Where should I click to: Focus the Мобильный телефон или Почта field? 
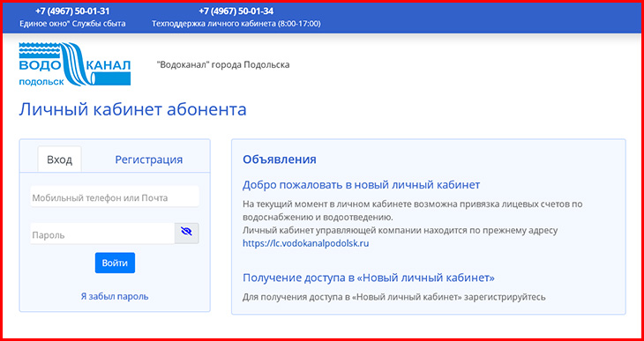(x=115, y=196)
